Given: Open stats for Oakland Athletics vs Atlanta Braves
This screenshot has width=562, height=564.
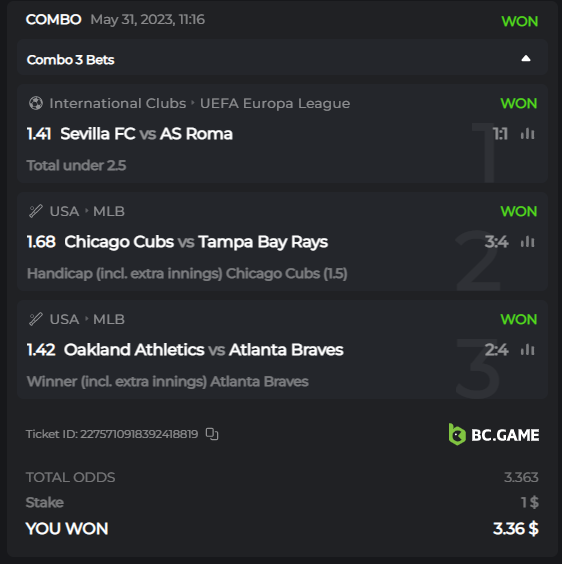Looking at the screenshot, I should pyautogui.click(x=527, y=350).
